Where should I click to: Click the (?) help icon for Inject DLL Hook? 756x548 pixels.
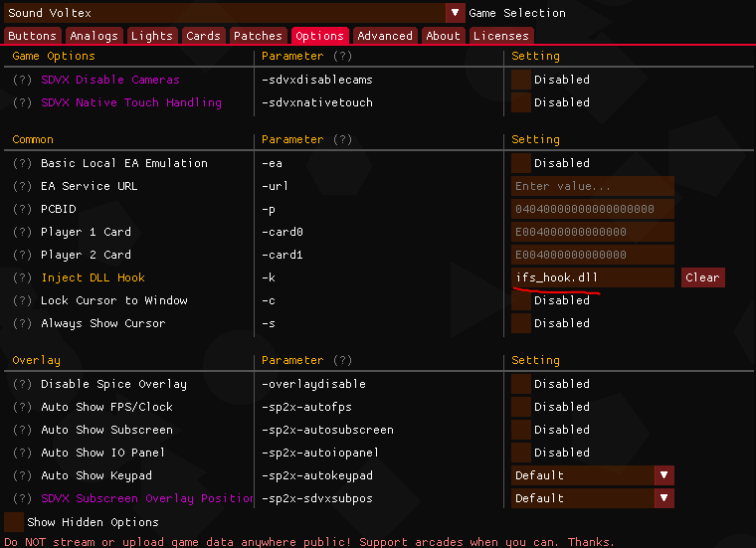tap(22, 277)
